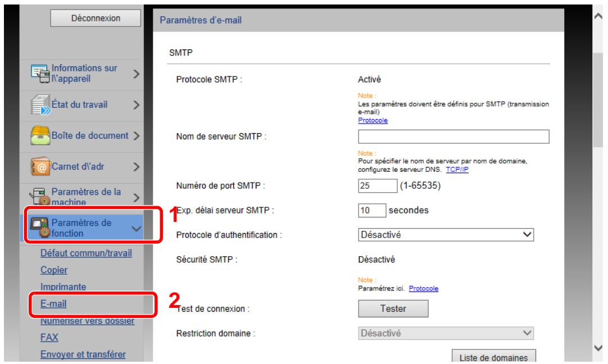608x364 pixels.
Task: Expand Informations sur l'appareil chevron
Action: pos(136,74)
